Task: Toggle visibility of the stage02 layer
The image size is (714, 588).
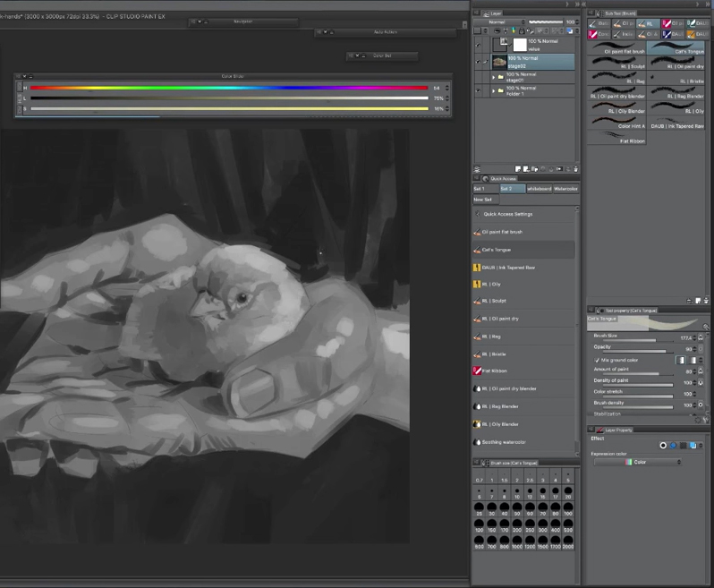Action: coord(478,62)
